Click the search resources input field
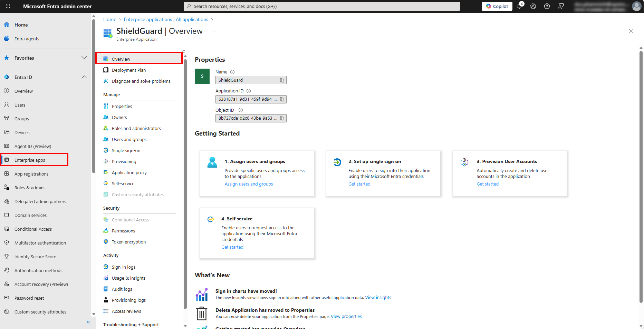The image size is (644, 329). click(321, 6)
